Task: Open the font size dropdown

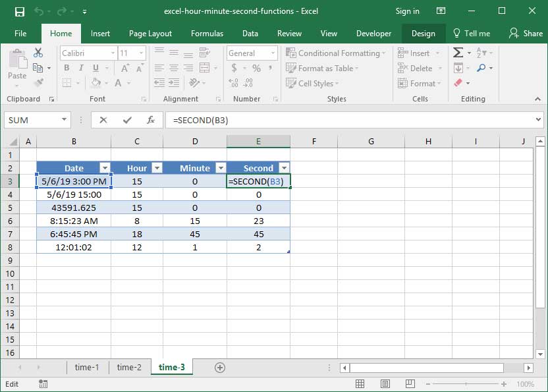Action: 142,53
